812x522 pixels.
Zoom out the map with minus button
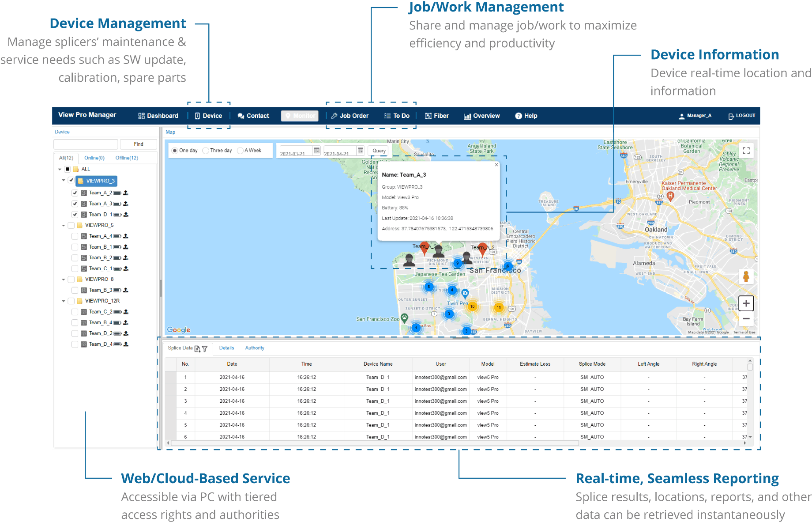746,318
